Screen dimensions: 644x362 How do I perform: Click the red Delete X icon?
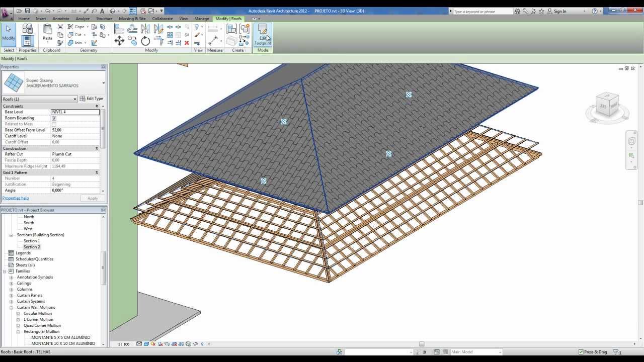(x=187, y=43)
